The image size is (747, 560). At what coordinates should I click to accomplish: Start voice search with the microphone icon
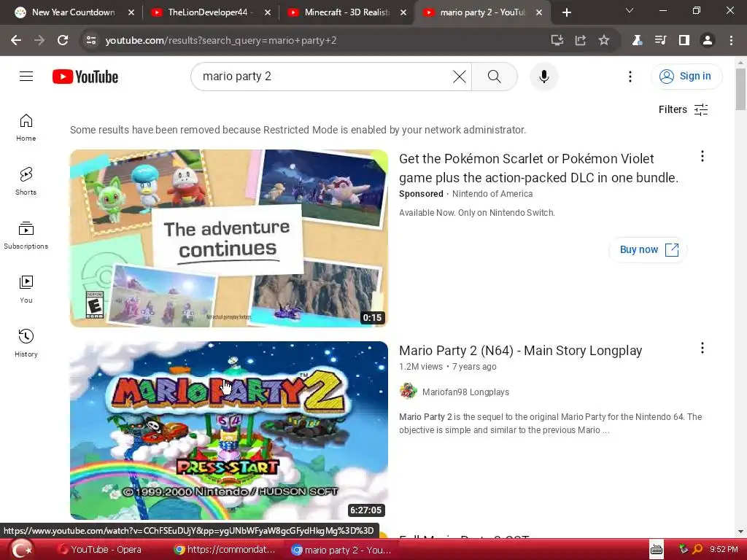(543, 76)
